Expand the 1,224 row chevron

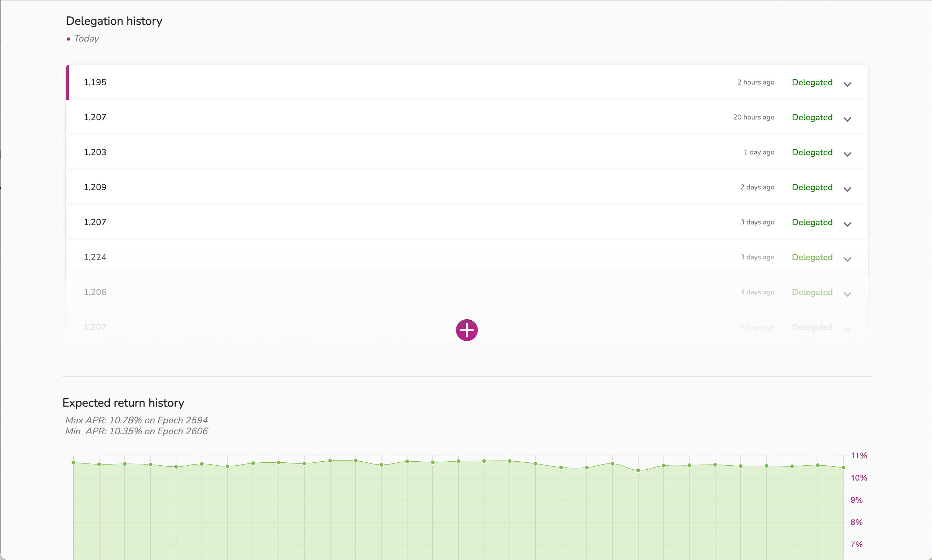(x=847, y=259)
